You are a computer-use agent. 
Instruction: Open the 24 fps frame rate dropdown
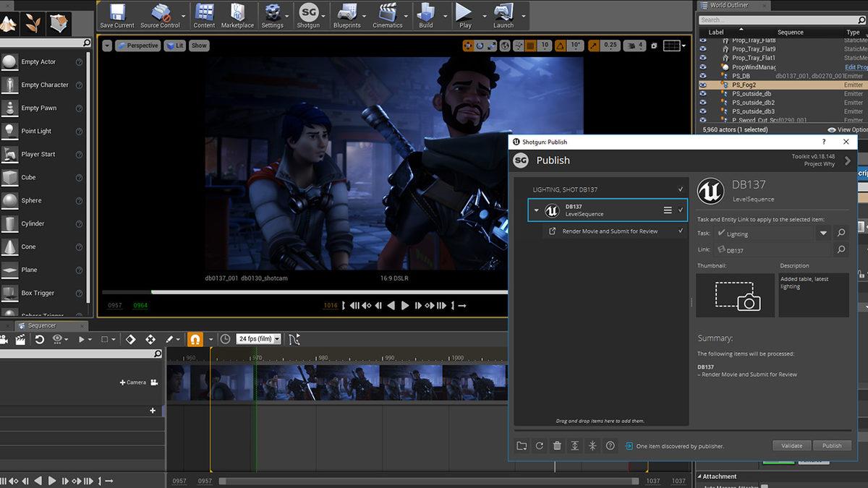(258, 338)
